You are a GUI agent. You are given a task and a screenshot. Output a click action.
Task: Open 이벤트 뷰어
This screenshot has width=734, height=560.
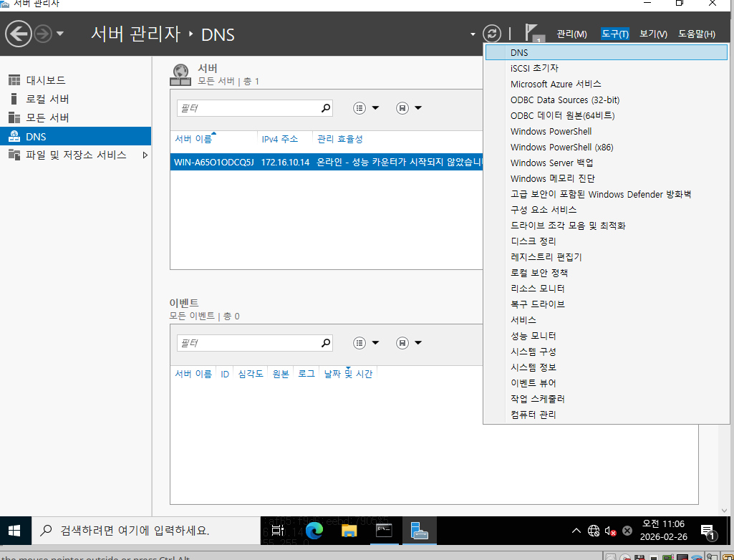pos(607,383)
